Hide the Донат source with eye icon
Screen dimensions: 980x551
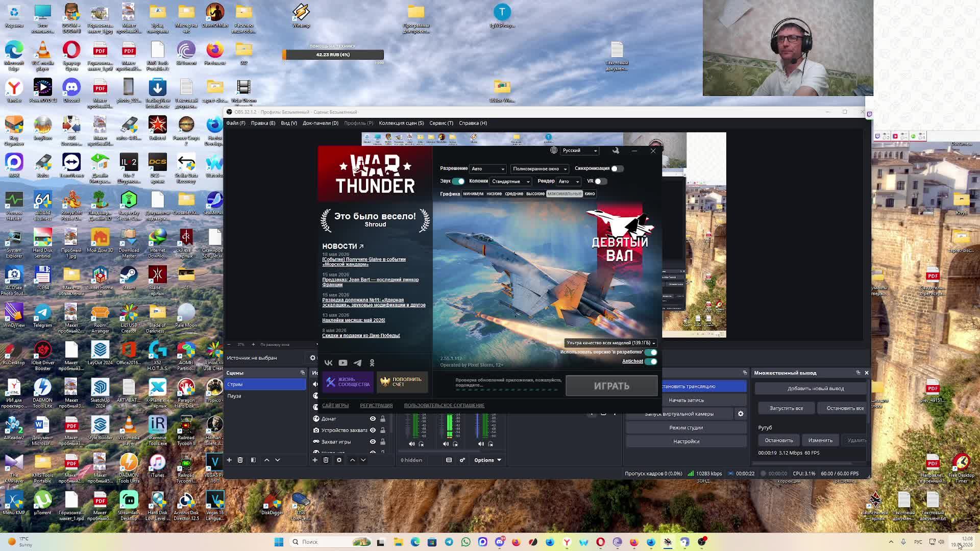point(373,419)
